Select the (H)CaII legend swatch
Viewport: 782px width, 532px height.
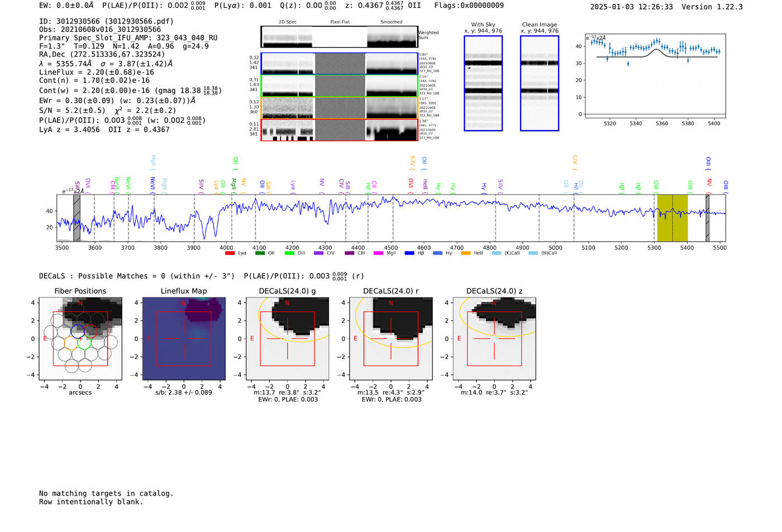[533, 253]
